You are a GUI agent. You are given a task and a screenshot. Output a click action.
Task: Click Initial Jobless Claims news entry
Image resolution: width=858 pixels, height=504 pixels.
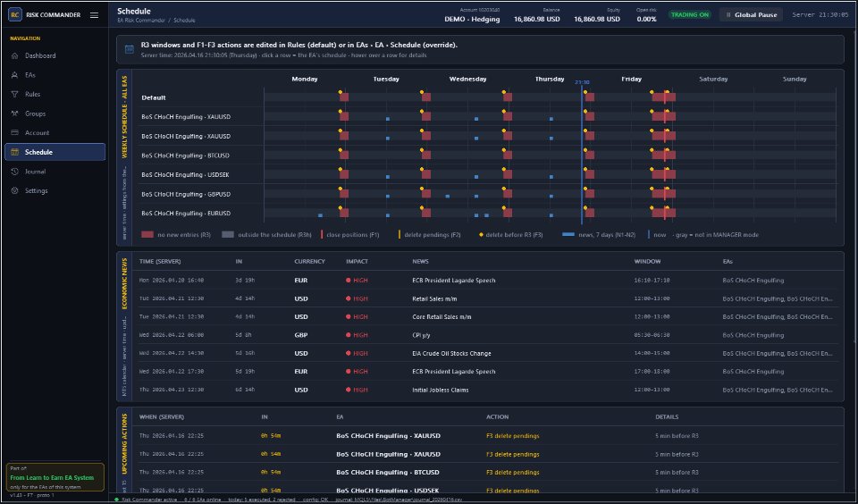pyautogui.click(x=441, y=391)
